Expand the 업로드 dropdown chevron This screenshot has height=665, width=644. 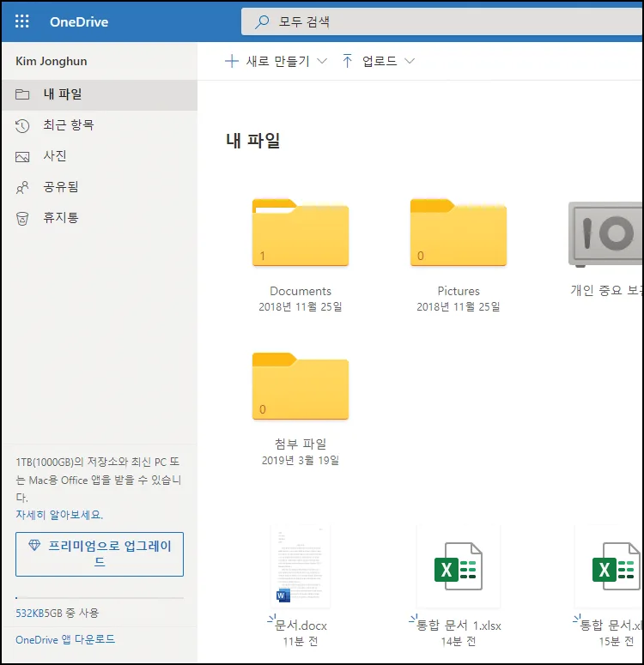point(410,62)
